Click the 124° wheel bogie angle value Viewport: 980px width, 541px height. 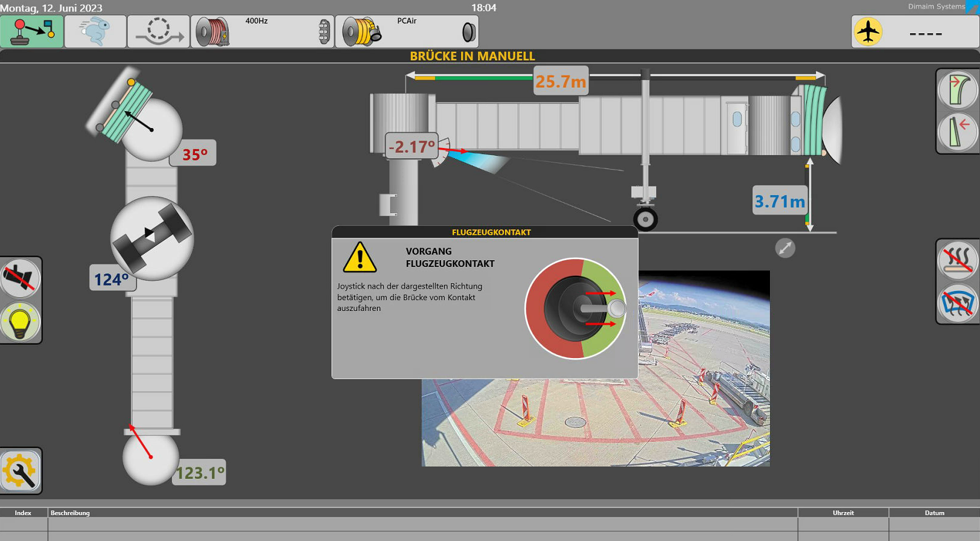tap(112, 279)
